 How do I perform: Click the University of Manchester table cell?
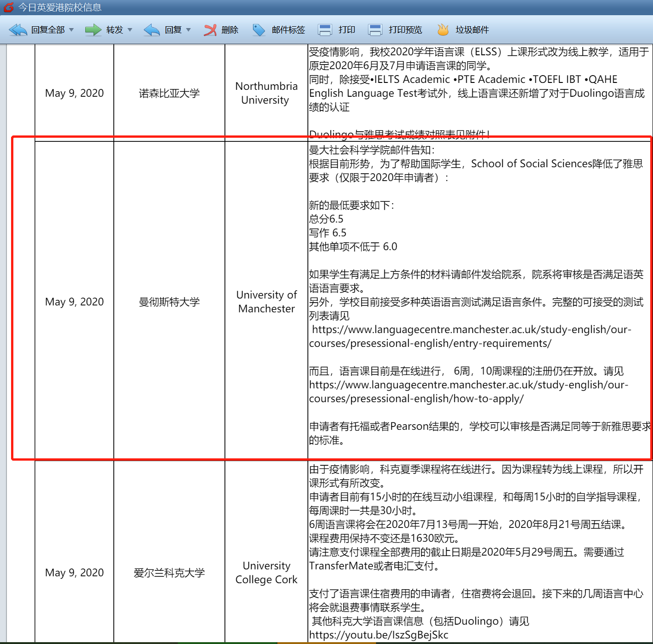(x=266, y=302)
